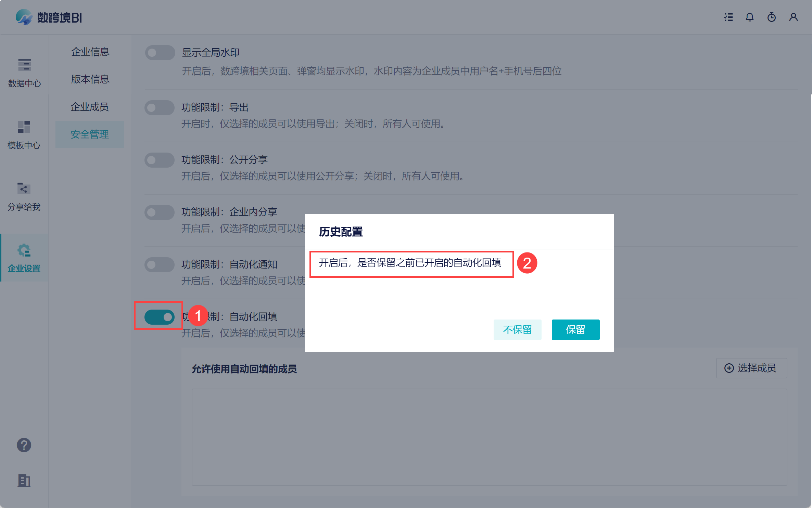This screenshot has width=812, height=508.
Task: Open 企业成员 menu item
Action: pyautogui.click(x=90, y=107)
